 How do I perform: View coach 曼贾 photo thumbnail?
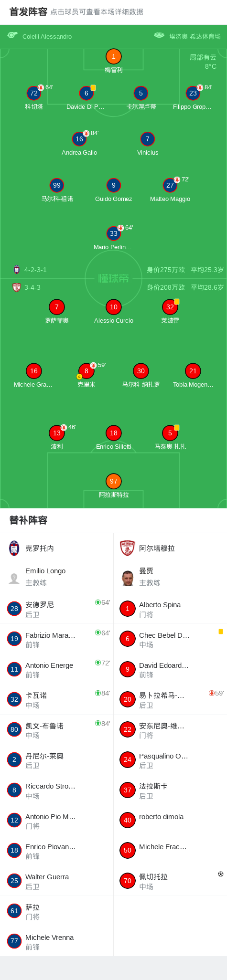tap(127, 578)
